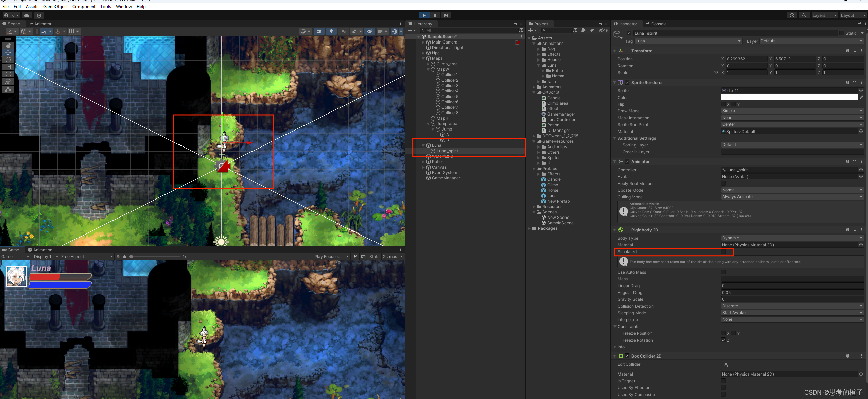
Task: Open the Body Type dropdown
Action: tap(792, 238)
